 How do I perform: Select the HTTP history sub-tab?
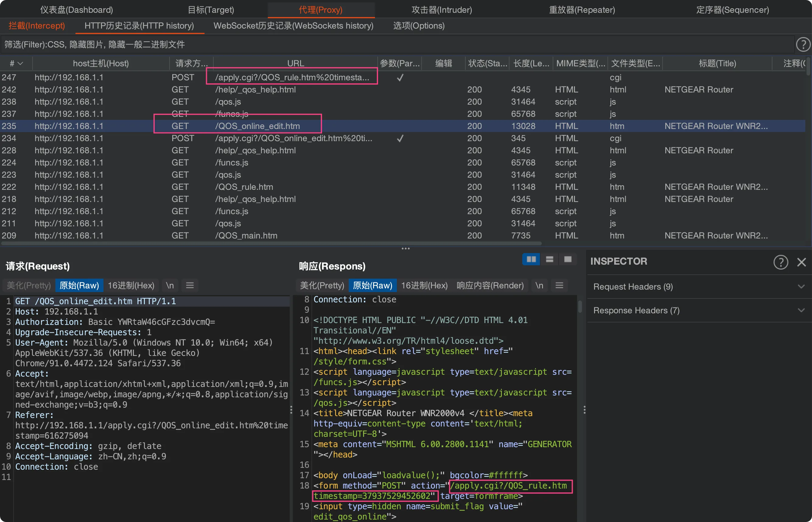(139, 26)
